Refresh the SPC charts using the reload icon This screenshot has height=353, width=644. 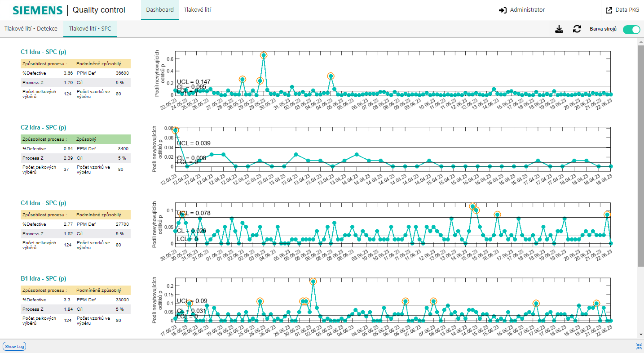pos(577,28)
